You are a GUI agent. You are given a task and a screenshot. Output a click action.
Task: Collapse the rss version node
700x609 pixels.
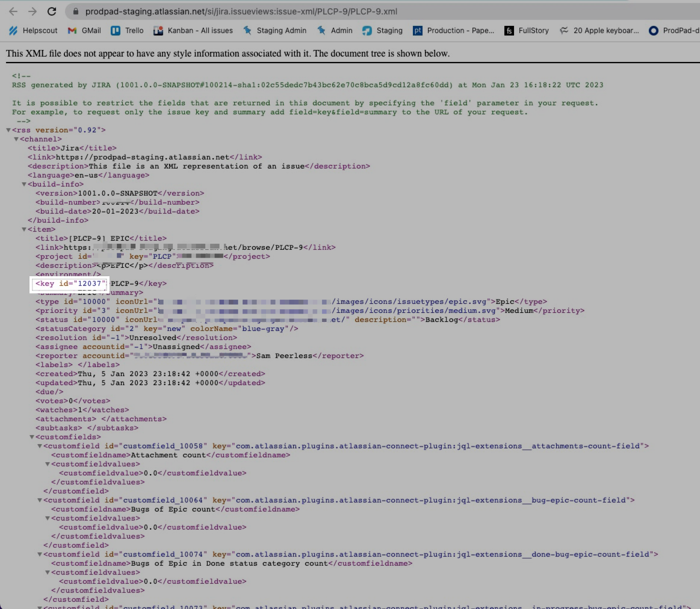(x=8, y=130)
